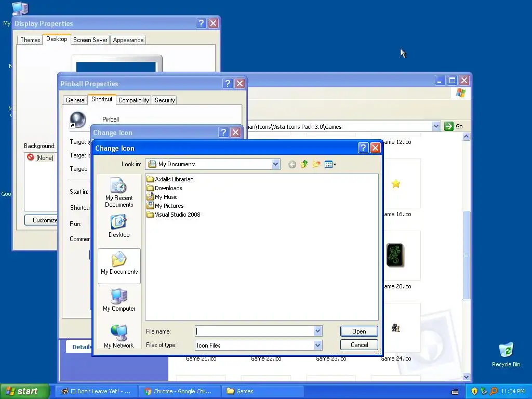Open Appearance tab in Display Properties
Image resolution: width=532 pixels, height=399 pixels.
click(128, 39)
